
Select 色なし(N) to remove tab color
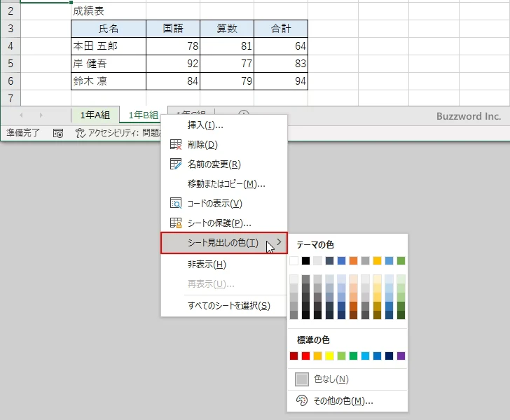click(x=347, y=379)
